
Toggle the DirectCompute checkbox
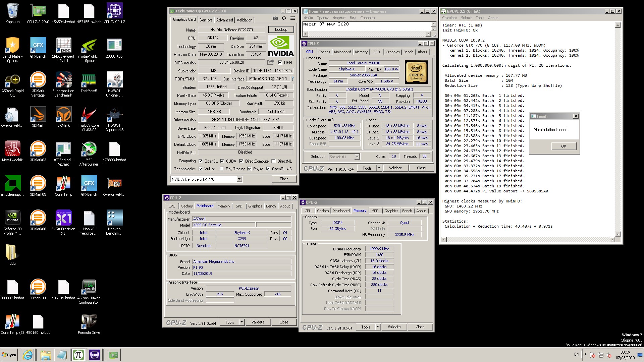tap(241, 161)
